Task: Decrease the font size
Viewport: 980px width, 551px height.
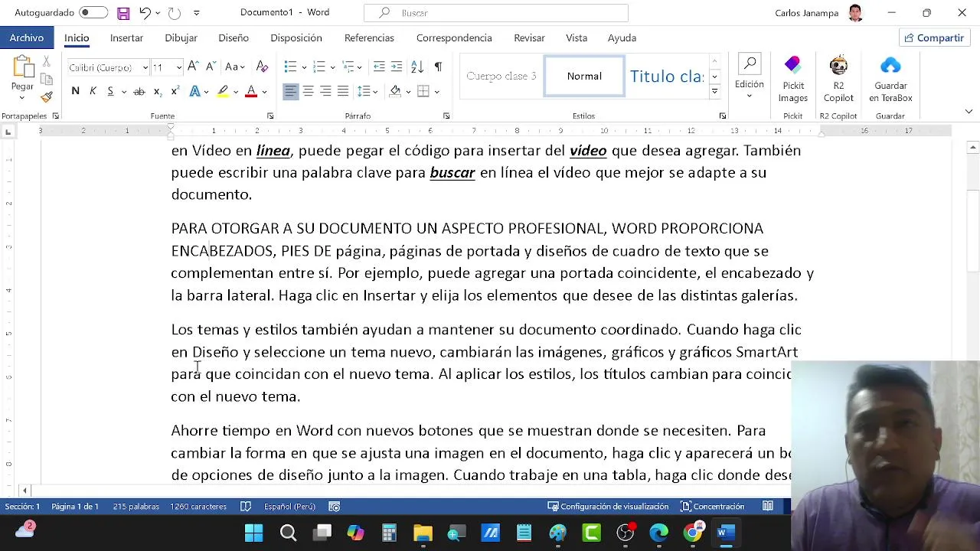Action: tap(209, 67)
